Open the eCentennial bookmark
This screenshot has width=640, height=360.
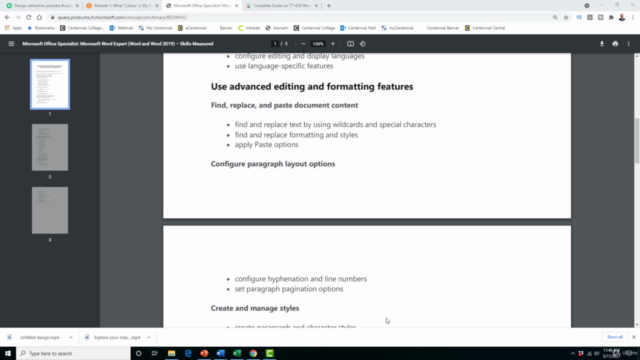pos(192,28)
